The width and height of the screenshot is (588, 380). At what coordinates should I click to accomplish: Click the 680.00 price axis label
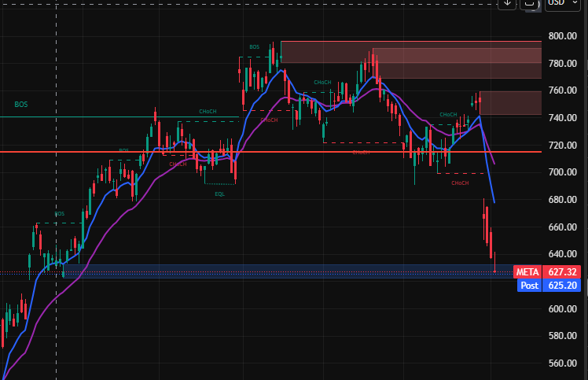563,200
